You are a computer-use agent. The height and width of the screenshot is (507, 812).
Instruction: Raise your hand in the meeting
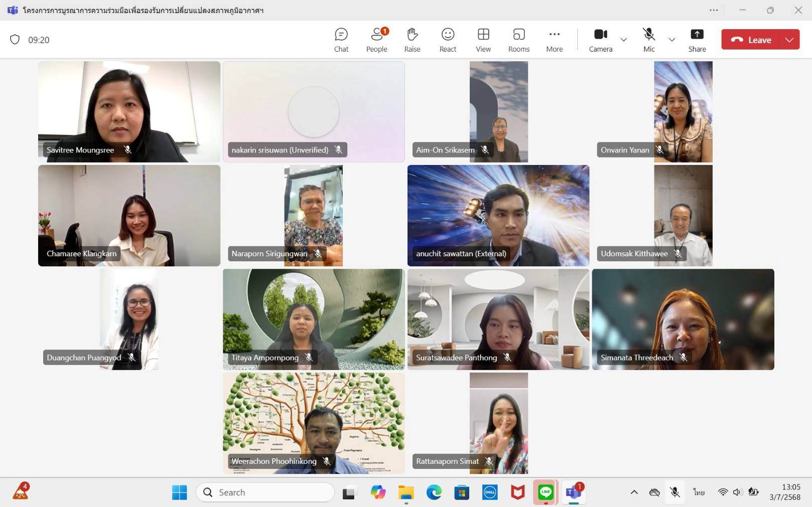[412, 40]
